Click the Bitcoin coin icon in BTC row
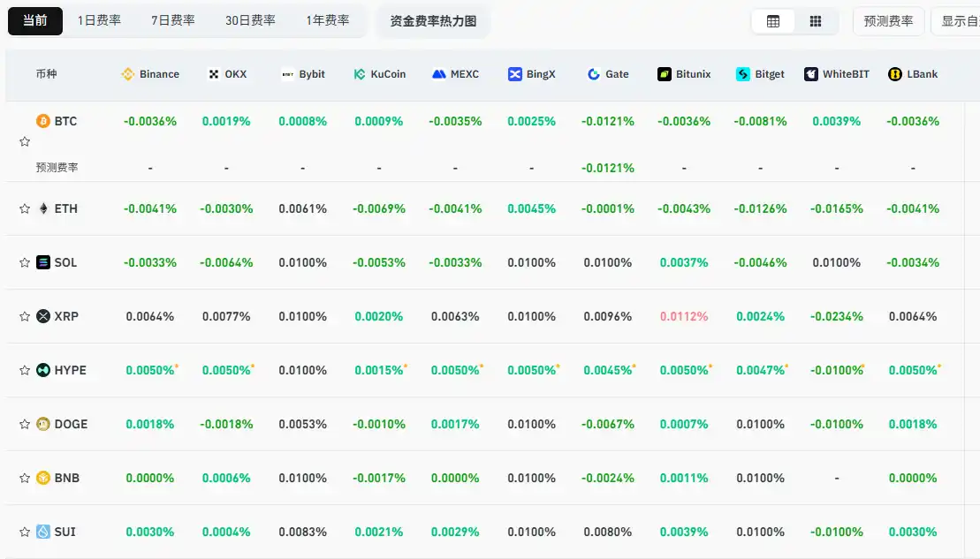Viewport: 980px width, 559px height. point(42,121)
